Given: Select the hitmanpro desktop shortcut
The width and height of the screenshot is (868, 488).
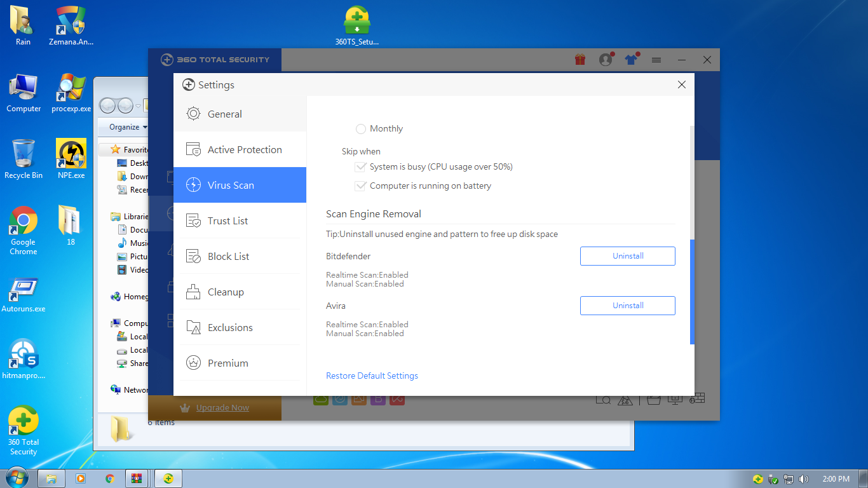Looking at the screenshot, I should [x=24, y=360].
